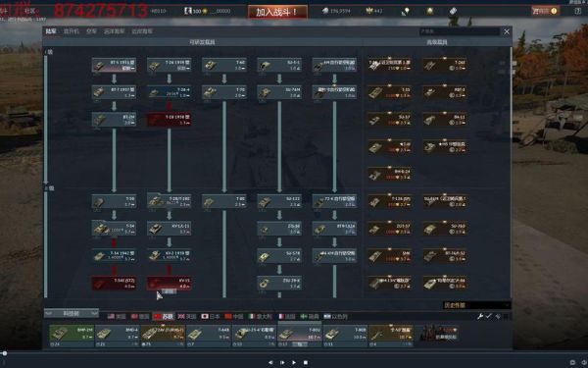Click the stop button on video bar
This screenshot has width=588, height=368.
306,362
